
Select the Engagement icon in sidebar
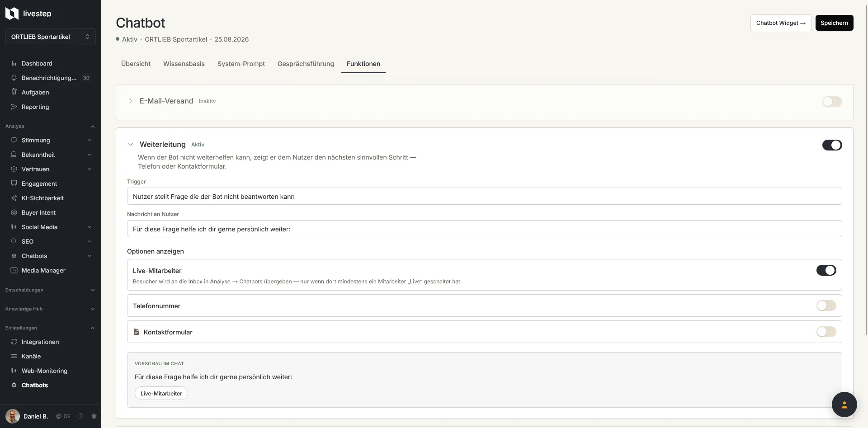(14, 183)
